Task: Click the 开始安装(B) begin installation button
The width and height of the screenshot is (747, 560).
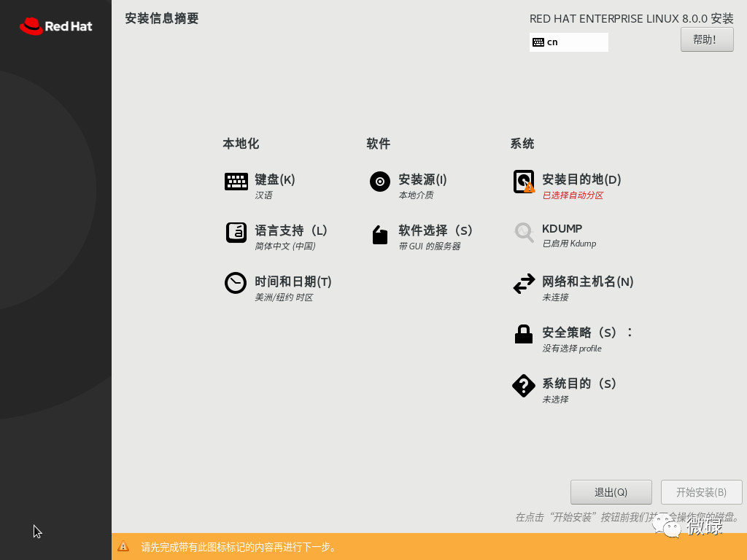Action: tap(701, 492)
